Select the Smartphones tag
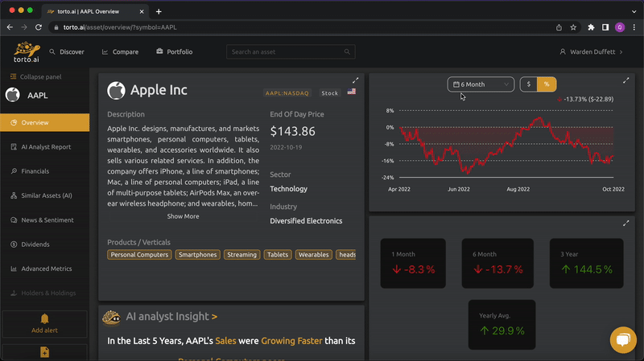The width and height of the screenshot is (644, 361). tap(197, 255)
